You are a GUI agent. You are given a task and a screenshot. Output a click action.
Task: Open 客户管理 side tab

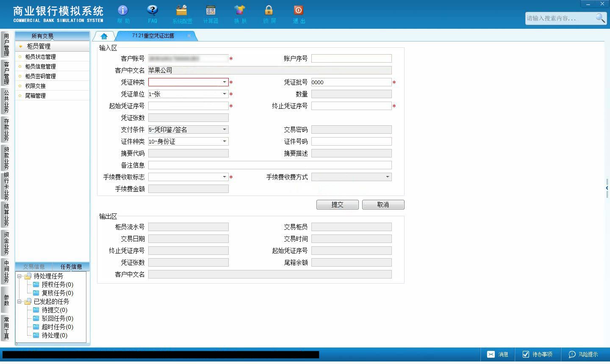pyautogui.click(x=6, y=73)
